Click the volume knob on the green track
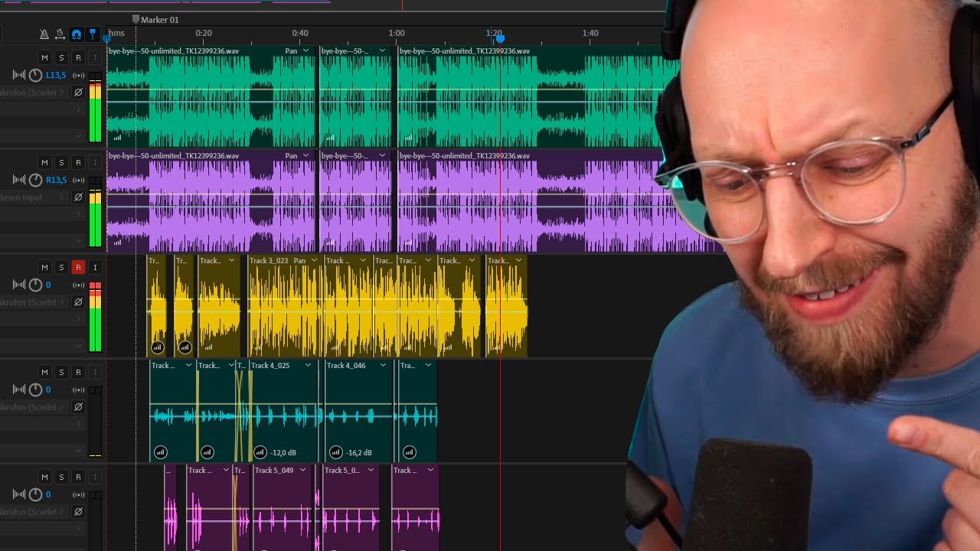 [x=35, y=75]
